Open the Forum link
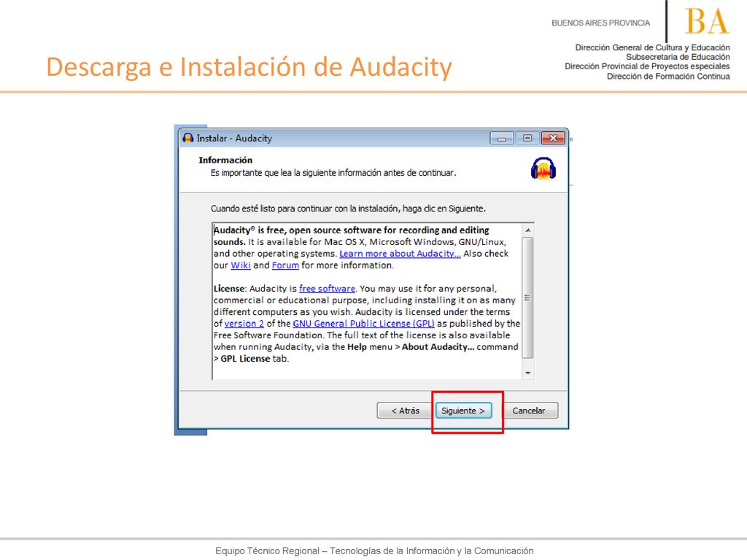This screenshot has height=560, width=747. 285,265
